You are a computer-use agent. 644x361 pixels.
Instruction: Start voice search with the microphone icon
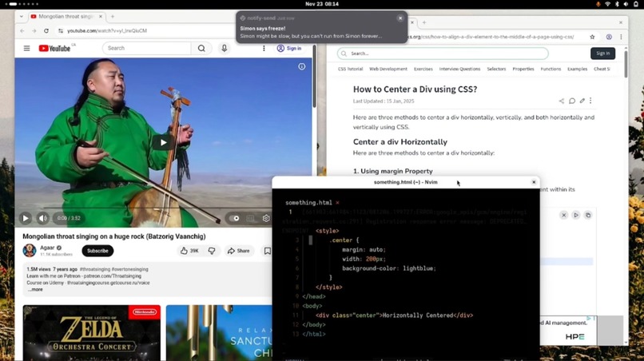[x=225, y=48]
